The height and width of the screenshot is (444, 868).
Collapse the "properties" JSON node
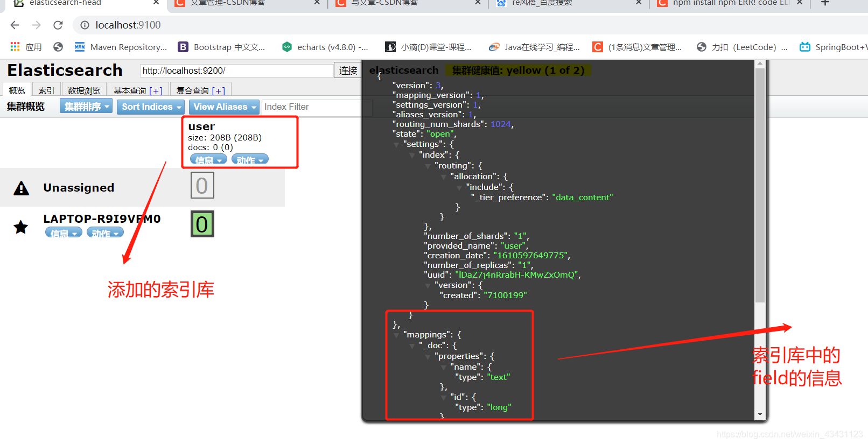(x=428, y=357)
